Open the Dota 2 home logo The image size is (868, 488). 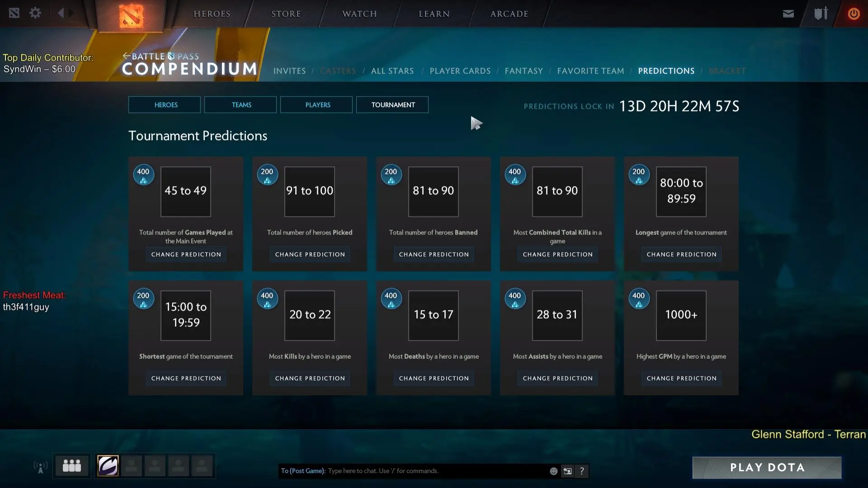[131, 16]
